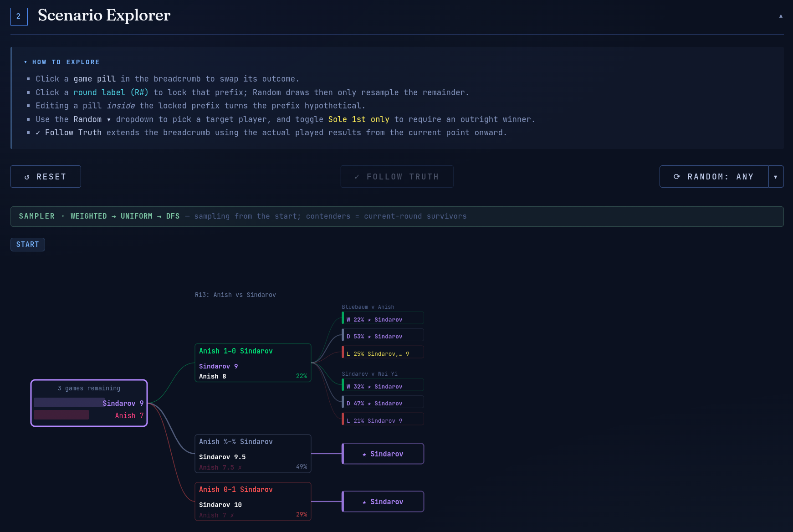The height and width of the screenshot is (532, 793).
Task: Select the Anish 1-0 Sindarov outcome node
Action: click(253, 363)
